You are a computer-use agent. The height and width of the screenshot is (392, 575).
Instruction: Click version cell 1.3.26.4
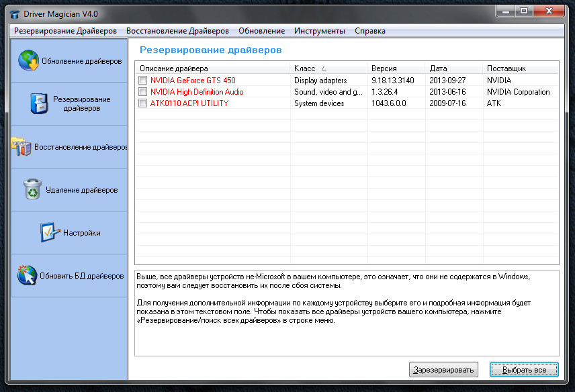coord(385,91)
